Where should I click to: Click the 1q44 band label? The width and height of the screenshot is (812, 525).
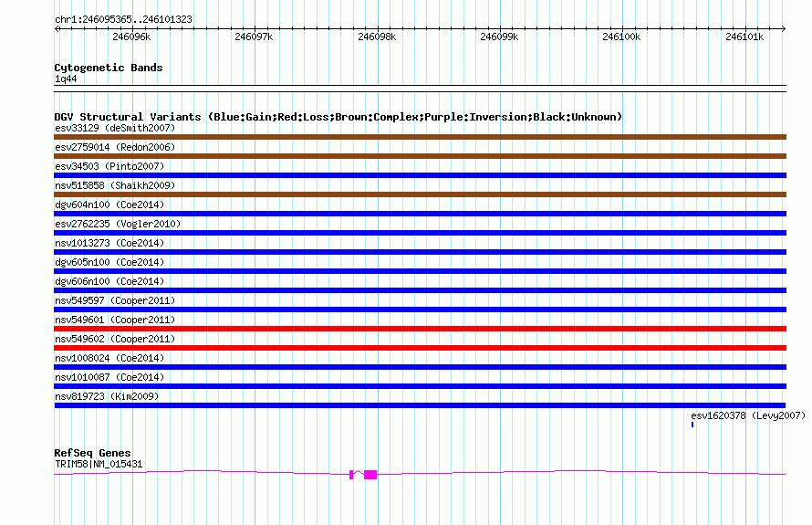[66, 79]
